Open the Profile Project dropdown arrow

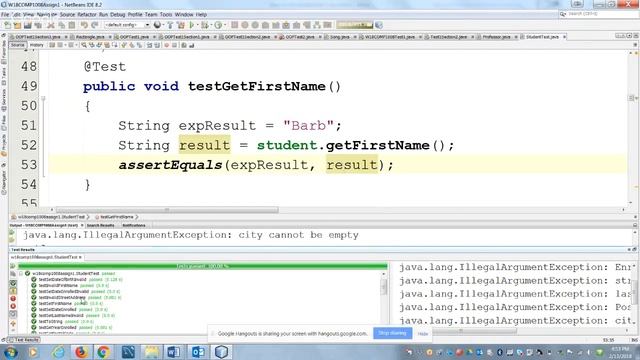coord(224,25)
